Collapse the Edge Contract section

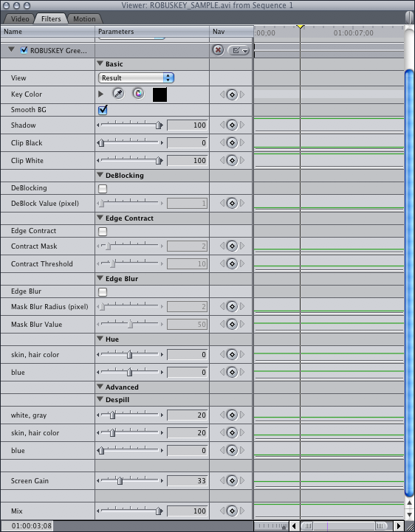coord(100,218)
